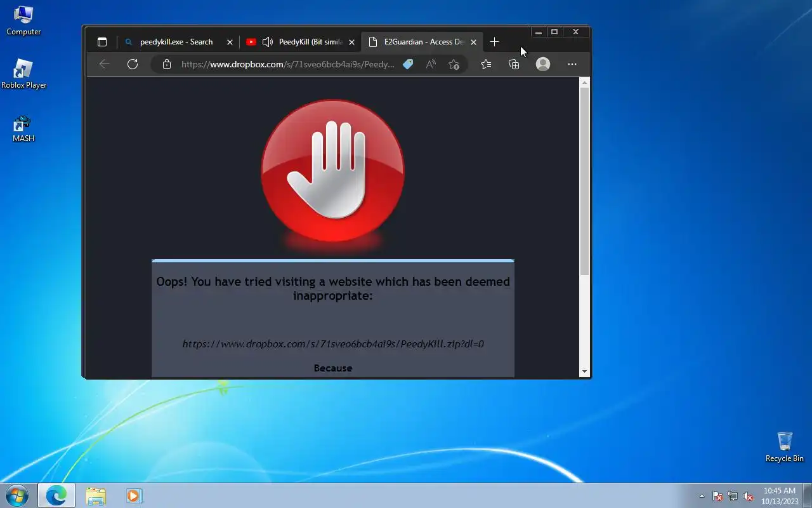Click the 'Because' text
This screenshot has height=508, width=812.
(333, 368)
